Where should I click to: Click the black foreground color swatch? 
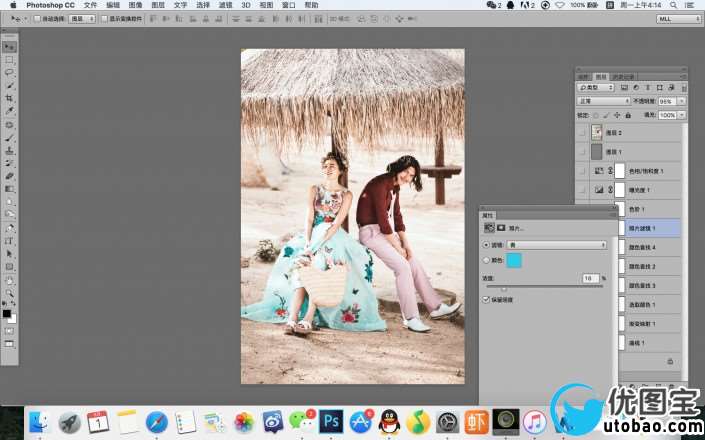(x=7, y=314)
